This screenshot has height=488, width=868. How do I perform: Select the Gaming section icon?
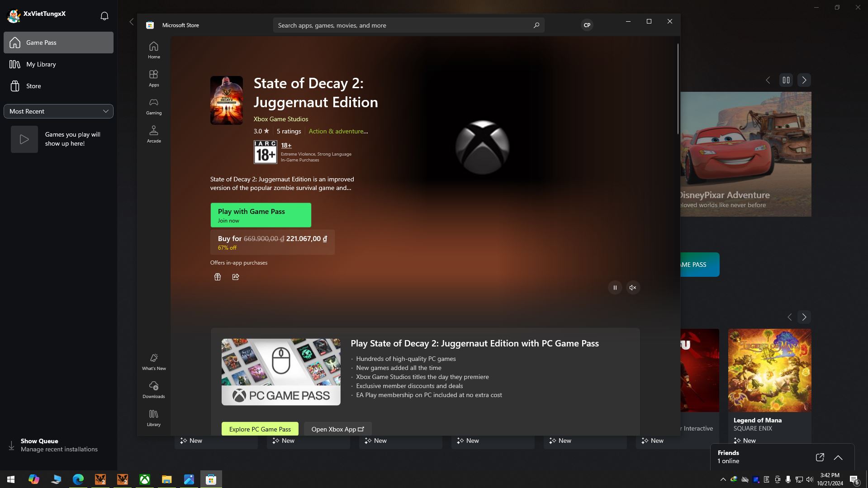tap(154, 106)
